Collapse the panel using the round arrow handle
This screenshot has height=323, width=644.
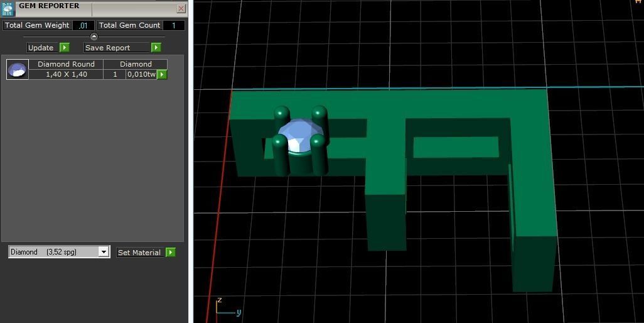[94, 36]
